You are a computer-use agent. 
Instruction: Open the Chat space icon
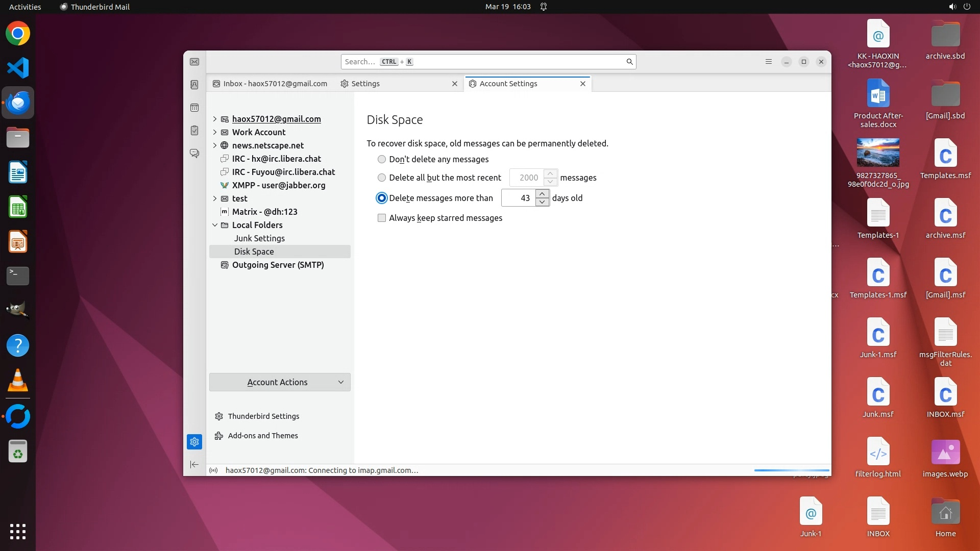tap(194, 153)
